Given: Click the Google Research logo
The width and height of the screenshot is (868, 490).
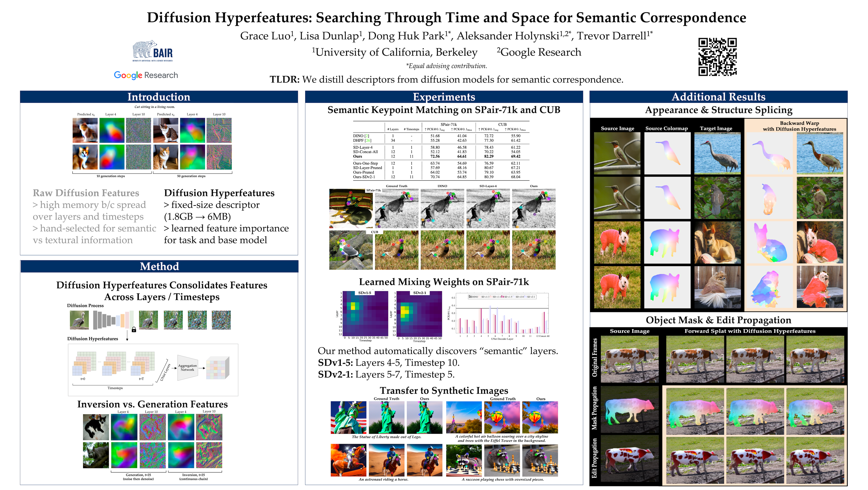Looking at the screenshot, I should [146, 75].
